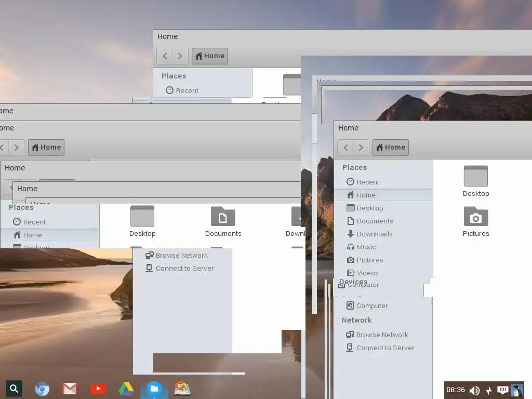Open the disk drive app icon on the shelf
Image resolution: width=532 pixels, height=399 pixels.
pos(182,389)
